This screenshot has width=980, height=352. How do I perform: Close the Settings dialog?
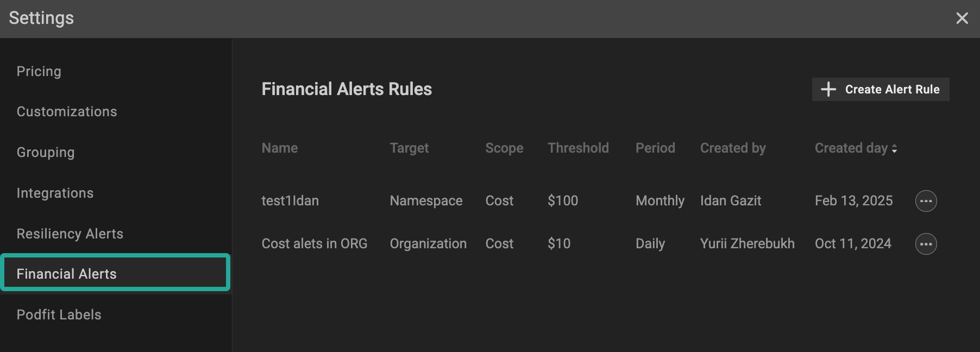pos(962,18)
